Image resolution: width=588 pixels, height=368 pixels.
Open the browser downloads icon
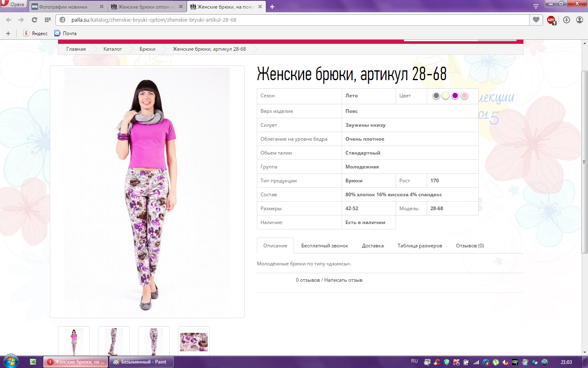pyautogui.click(x=566, y=20)
